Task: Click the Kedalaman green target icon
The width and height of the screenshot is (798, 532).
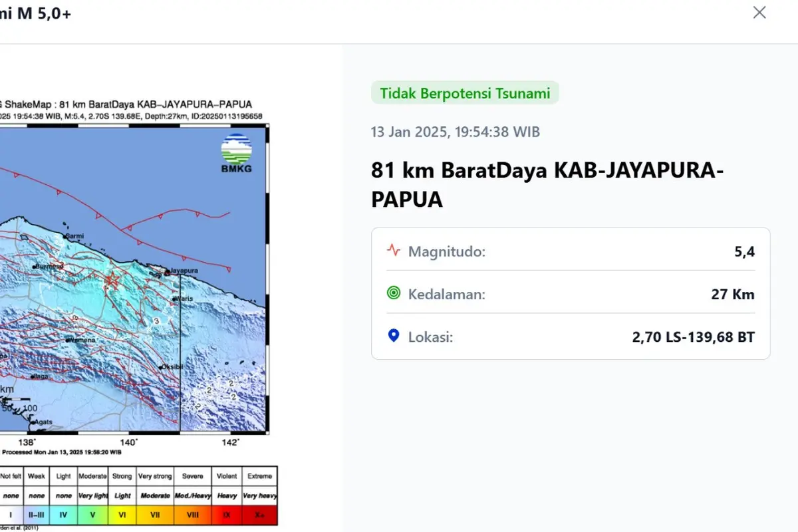Action: [x=394, y=293]
